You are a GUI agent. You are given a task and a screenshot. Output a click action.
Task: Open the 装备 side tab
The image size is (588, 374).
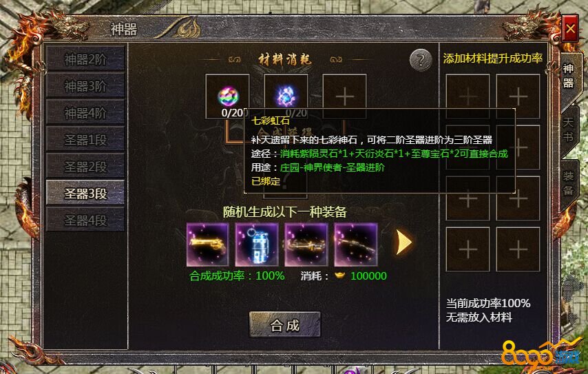pyautogui.click(x=569, y=184)
